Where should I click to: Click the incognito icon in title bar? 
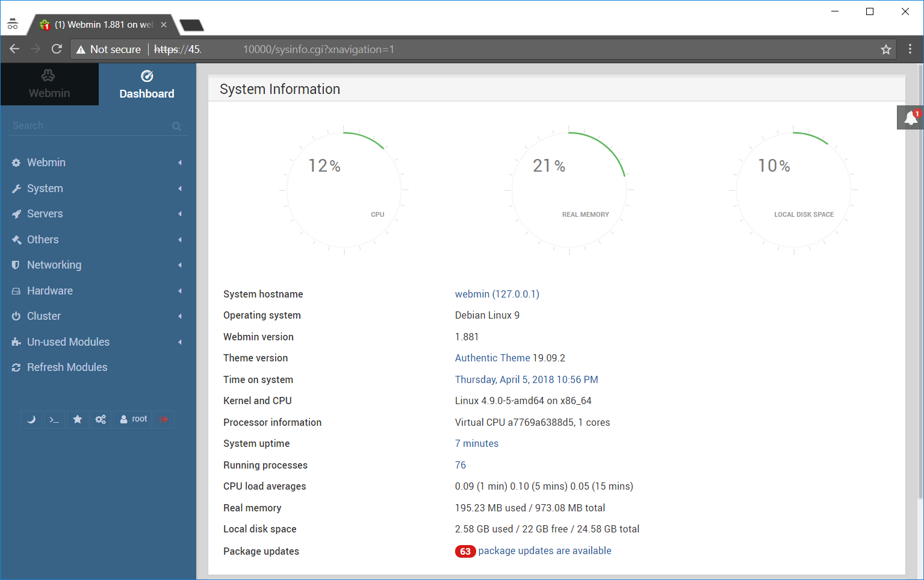point(13,24)
